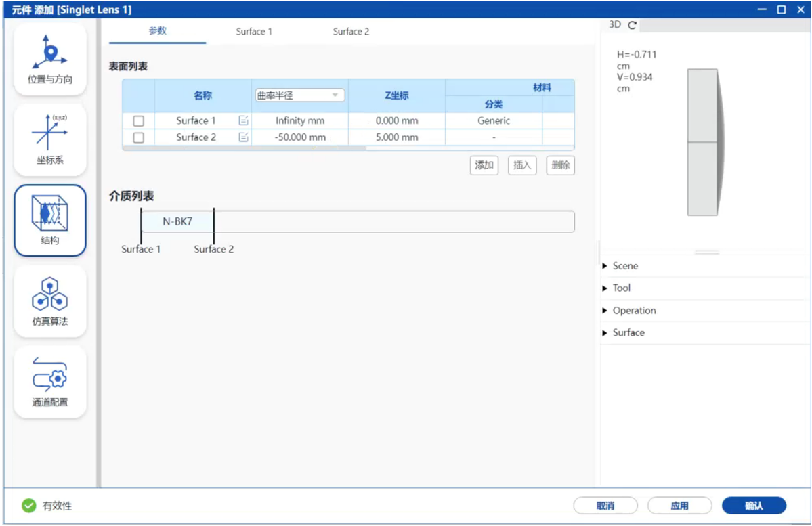This screenshot has height=526, width=812.
Task: Open the 通道配置 channel configuration section
Action: click(50, 382)
